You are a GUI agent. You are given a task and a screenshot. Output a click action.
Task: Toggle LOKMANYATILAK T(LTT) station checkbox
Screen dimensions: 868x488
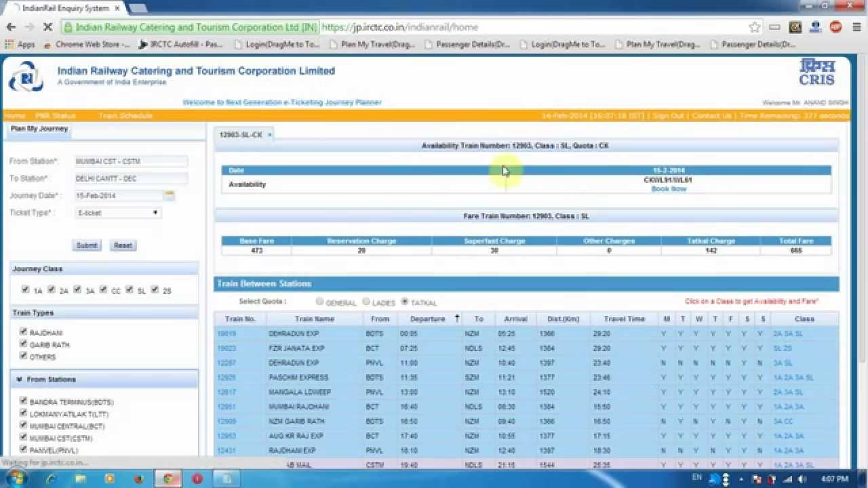click(x=24, y=413)
